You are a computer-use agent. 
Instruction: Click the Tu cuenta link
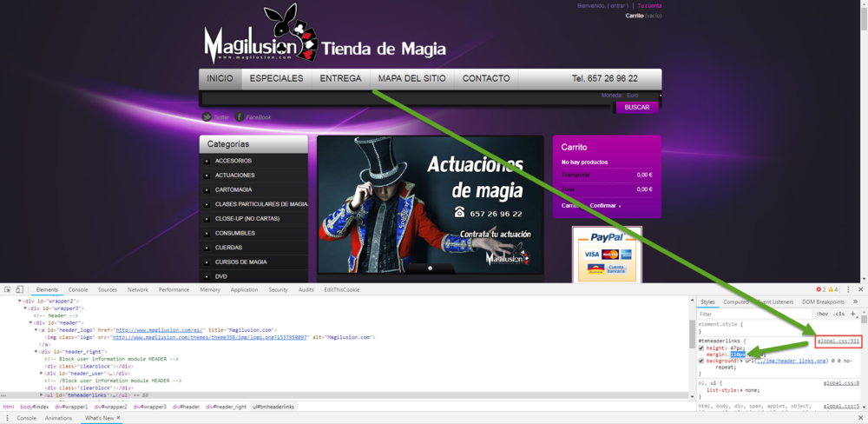[649, 6]
